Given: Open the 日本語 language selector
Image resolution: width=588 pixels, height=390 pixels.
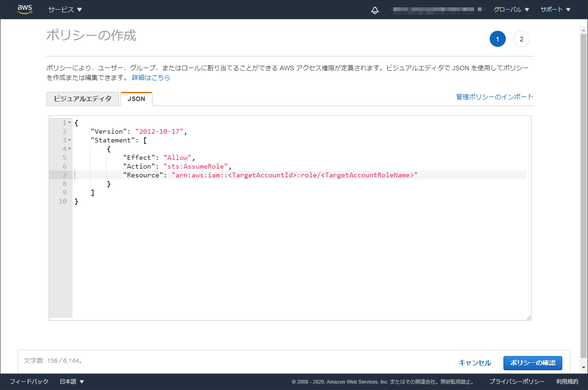Looking at the screenshot, I should [x=72, y=381].
